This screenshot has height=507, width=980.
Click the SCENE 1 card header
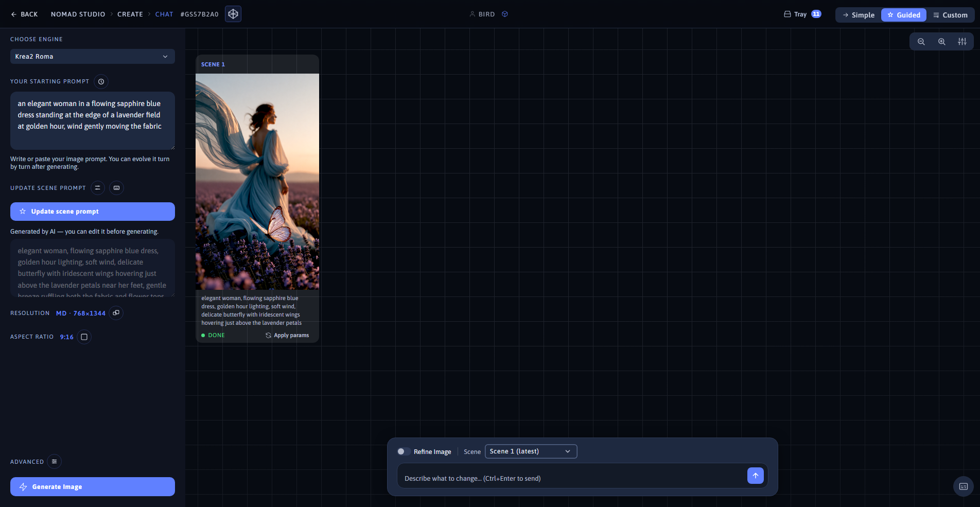257,64
